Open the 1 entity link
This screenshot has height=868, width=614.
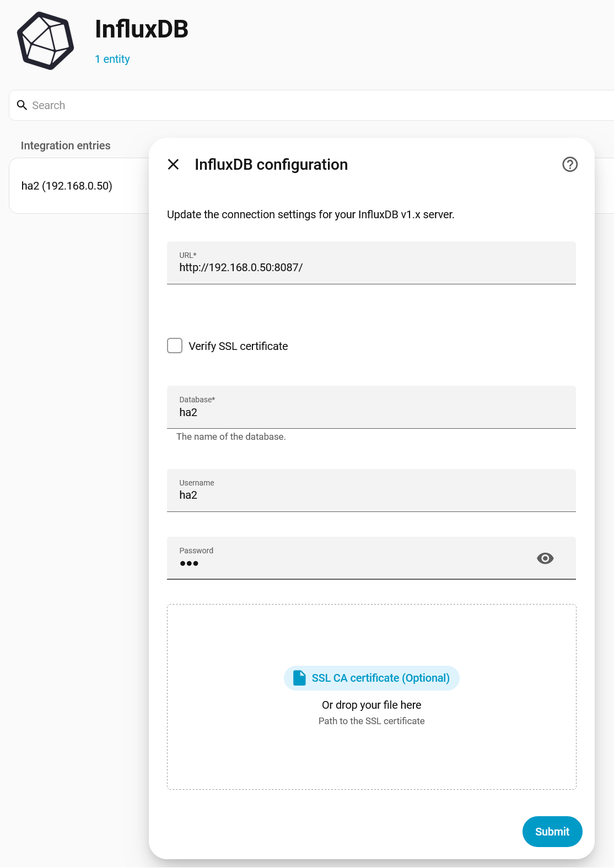pos(112,59)
